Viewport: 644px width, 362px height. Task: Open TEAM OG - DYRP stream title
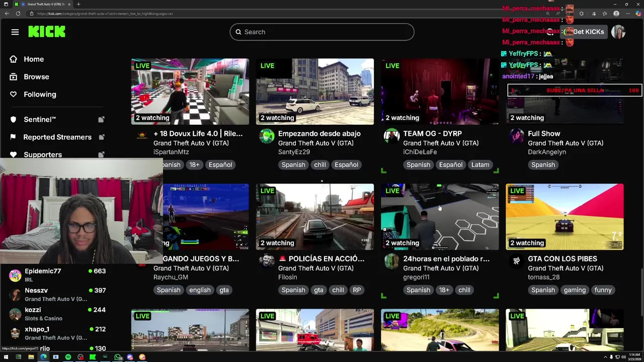[x=432, y=134]
